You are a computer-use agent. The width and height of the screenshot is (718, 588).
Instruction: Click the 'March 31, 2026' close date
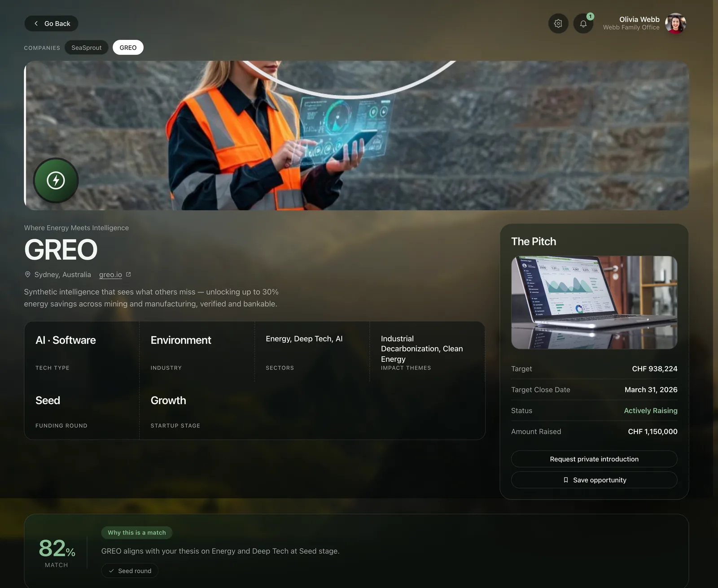point(651,390)
